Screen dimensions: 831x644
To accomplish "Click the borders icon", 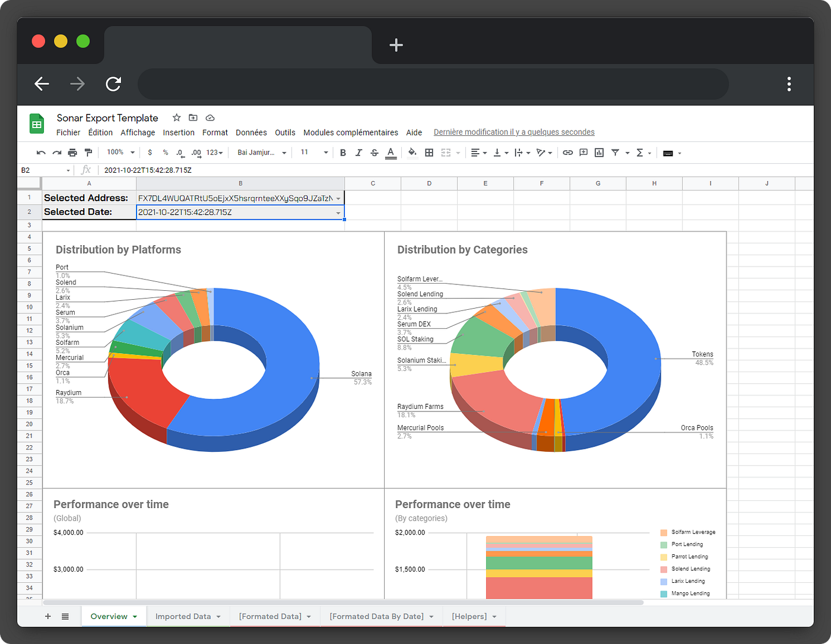I will (x=429, y=153).
